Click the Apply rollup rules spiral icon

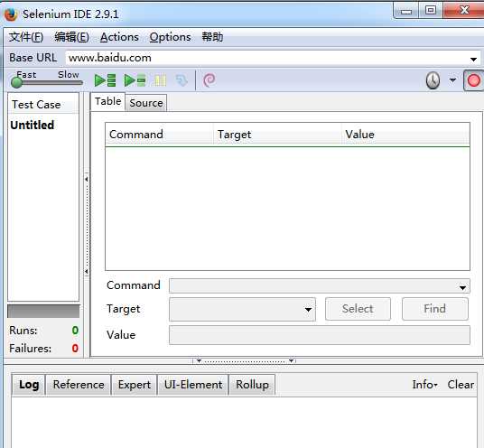pos(209,80)
